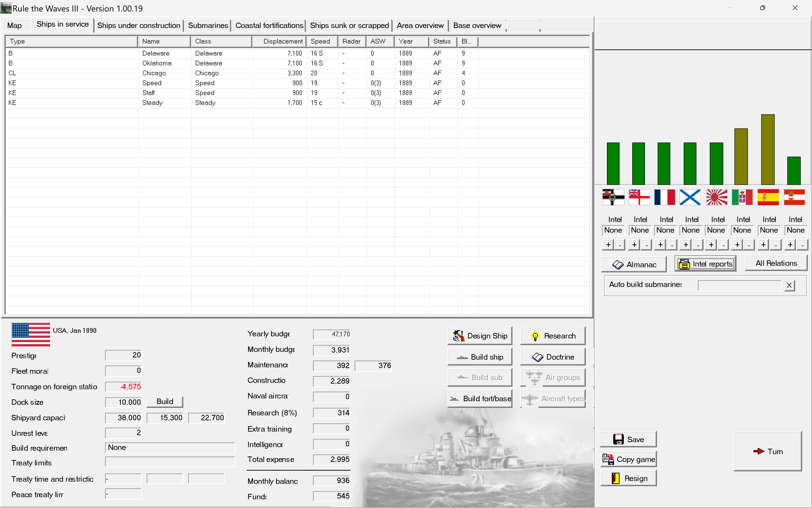Open the Doctrine book
This screenshot has width=812, height=508.
553,357
